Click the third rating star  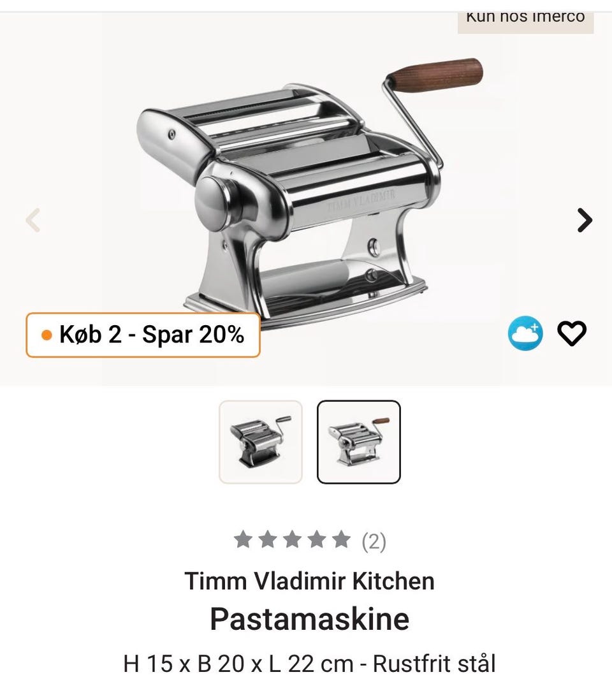[x=292, y=539]
